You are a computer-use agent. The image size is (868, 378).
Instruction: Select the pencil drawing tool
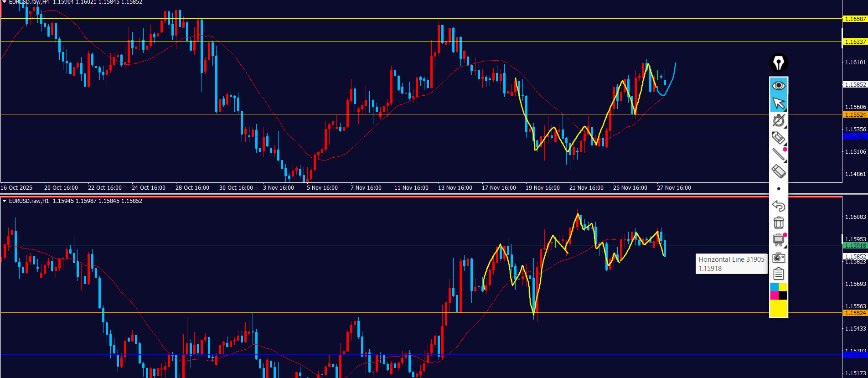778,138
